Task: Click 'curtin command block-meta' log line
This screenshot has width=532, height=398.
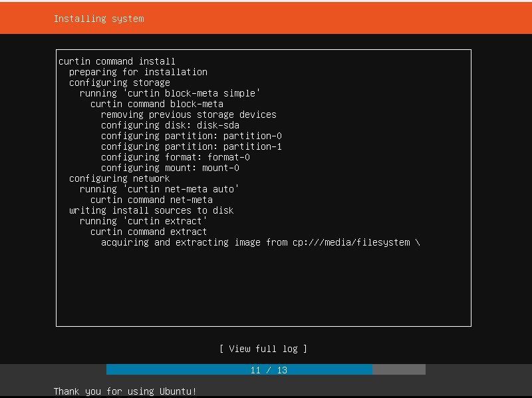Action: 157,104
